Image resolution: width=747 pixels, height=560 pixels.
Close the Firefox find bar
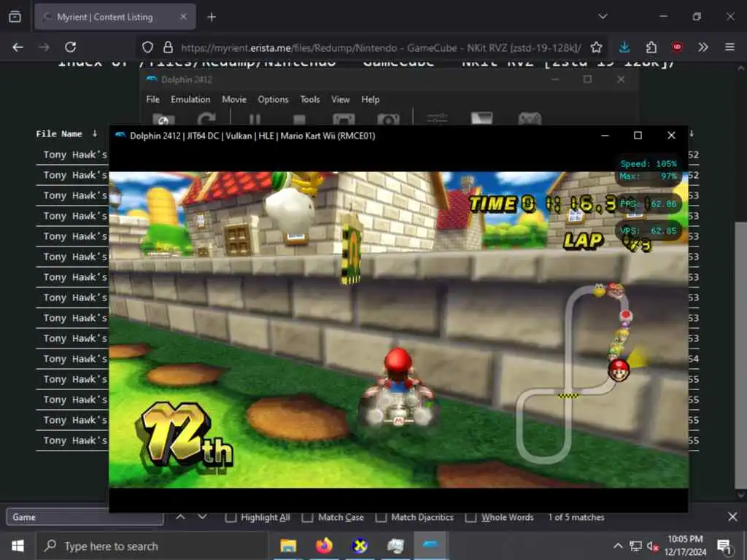732,517
